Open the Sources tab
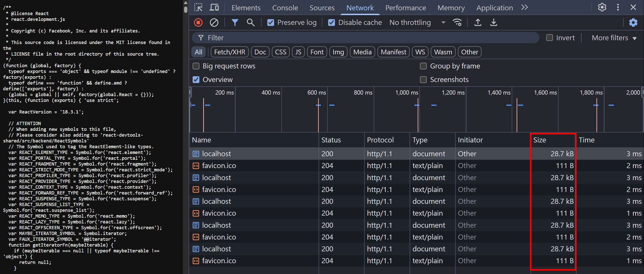This screenshot has width=644, height=274. 322,8
